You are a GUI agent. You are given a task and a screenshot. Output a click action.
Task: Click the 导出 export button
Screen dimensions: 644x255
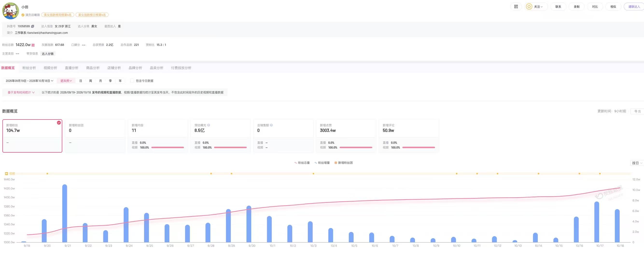[637, 111]
